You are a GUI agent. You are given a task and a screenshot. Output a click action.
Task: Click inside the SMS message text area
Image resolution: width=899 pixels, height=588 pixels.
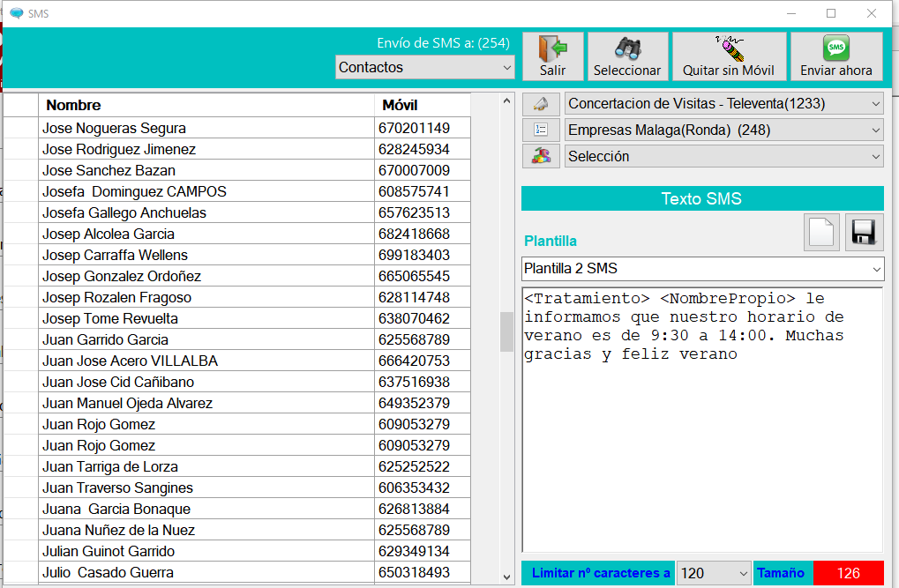(702, 421)
